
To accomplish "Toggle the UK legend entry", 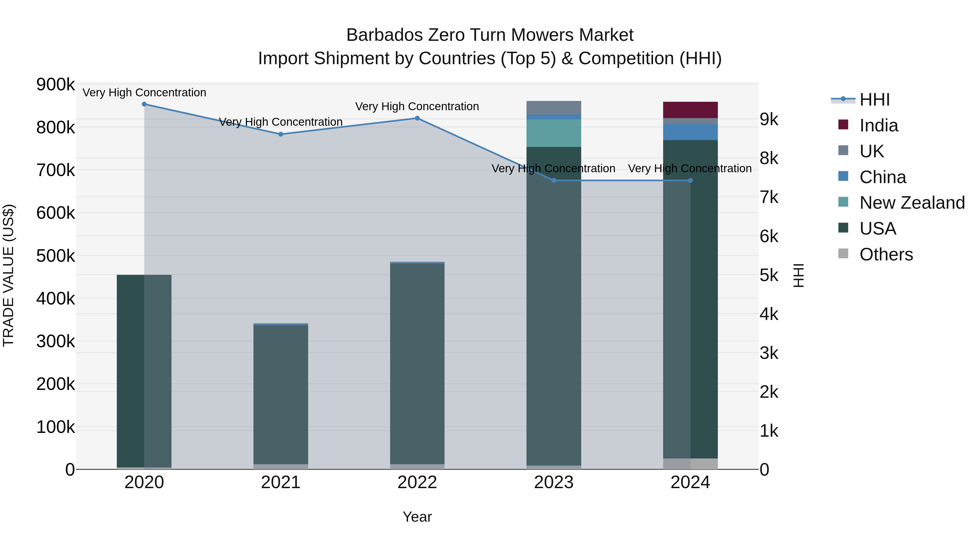I will (x=861, y=151).
